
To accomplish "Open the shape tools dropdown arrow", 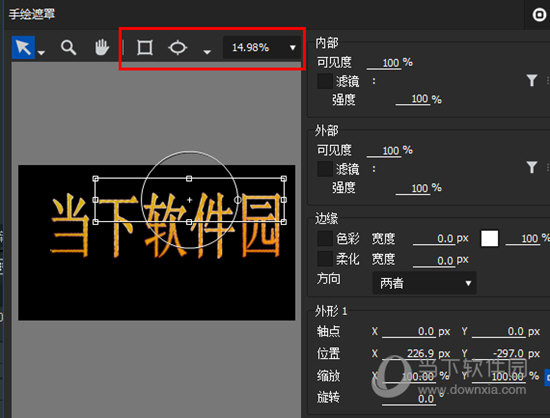I will tap(207, 52).
